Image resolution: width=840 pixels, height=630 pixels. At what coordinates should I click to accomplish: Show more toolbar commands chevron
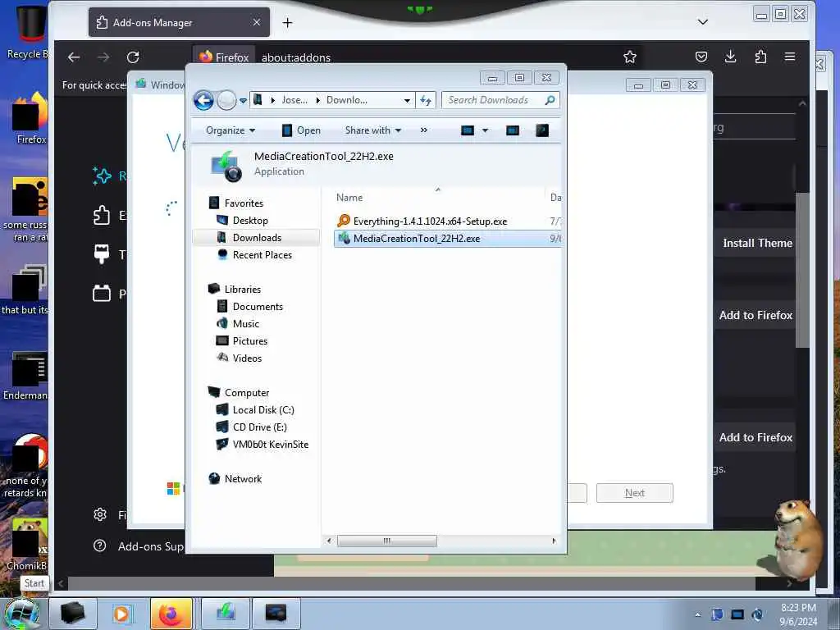point(424,130)
